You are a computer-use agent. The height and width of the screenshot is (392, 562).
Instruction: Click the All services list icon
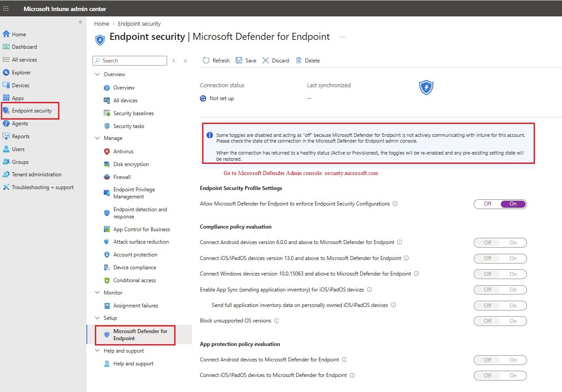[6, 59]
